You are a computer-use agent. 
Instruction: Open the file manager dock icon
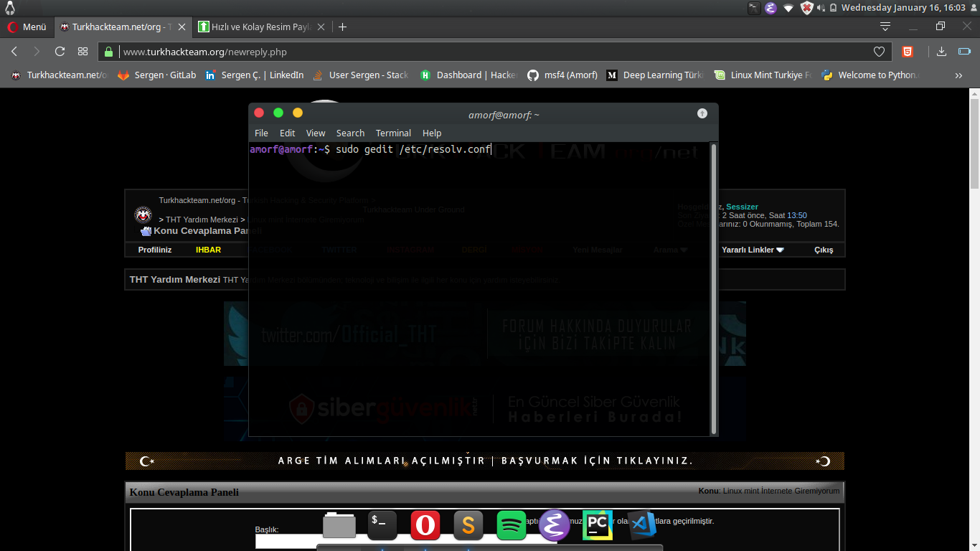tap(339, 526)
